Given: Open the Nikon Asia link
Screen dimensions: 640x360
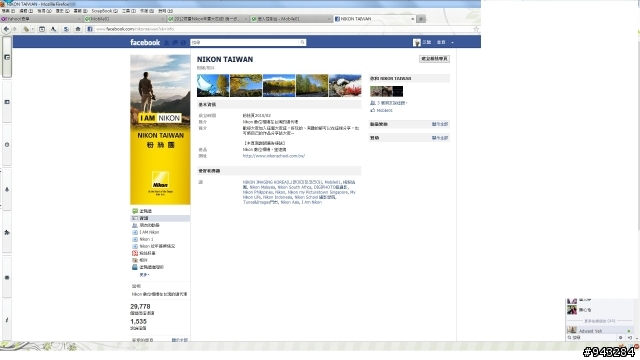Looking at the screenshot, I should [290, 202].
